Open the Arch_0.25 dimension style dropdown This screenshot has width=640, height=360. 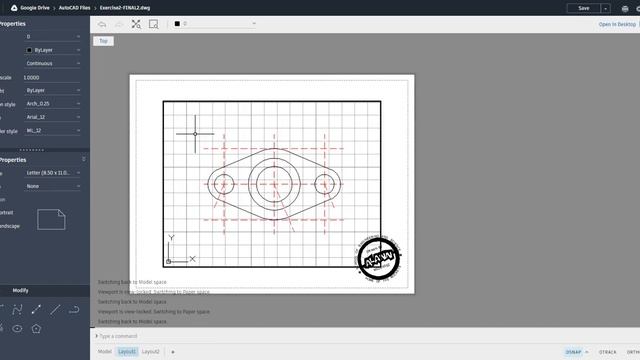(x=53, y=104)
